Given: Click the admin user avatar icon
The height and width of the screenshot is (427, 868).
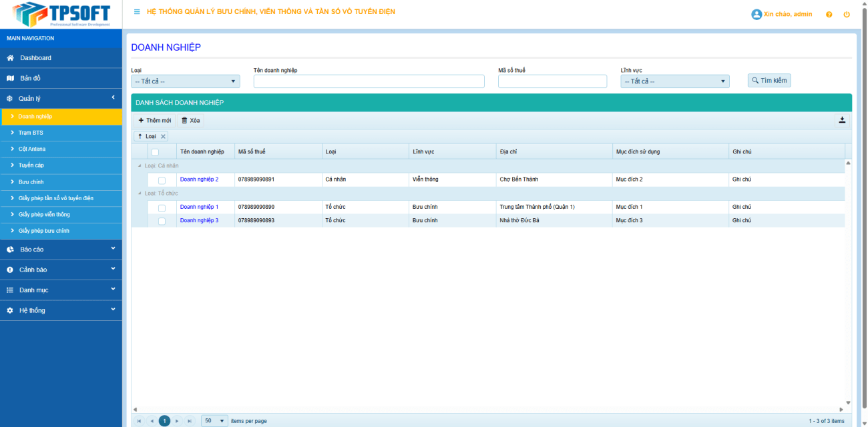Looking at the screenshot, I should (756, 14).
